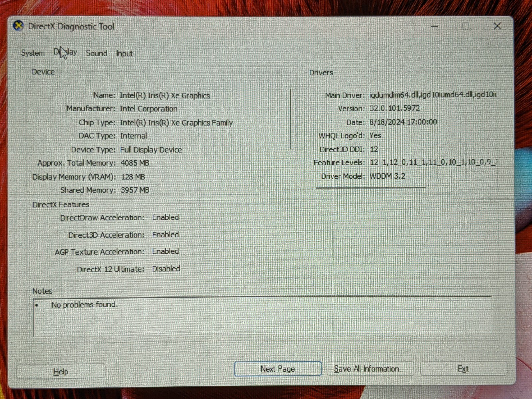Click the driver version 32.0.101.5972 value
532x399 pixels.
394,108
